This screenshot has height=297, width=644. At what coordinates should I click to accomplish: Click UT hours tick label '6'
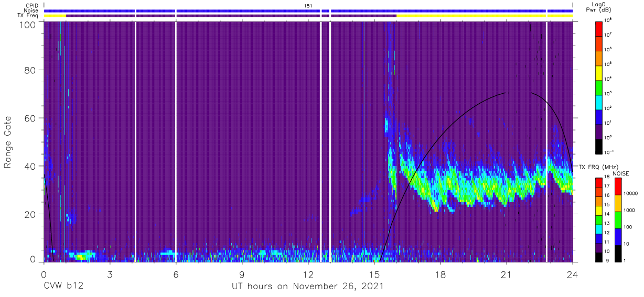tap(176, 274)
